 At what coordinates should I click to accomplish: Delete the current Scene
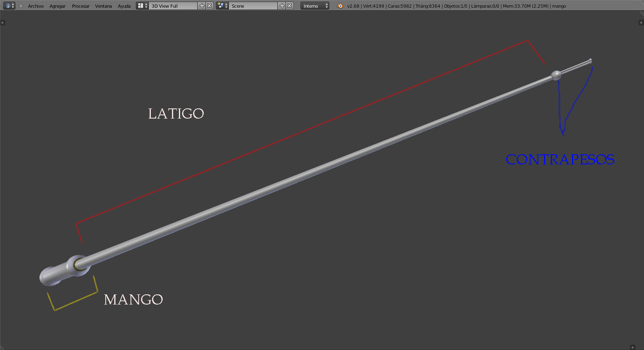[289, 6]
